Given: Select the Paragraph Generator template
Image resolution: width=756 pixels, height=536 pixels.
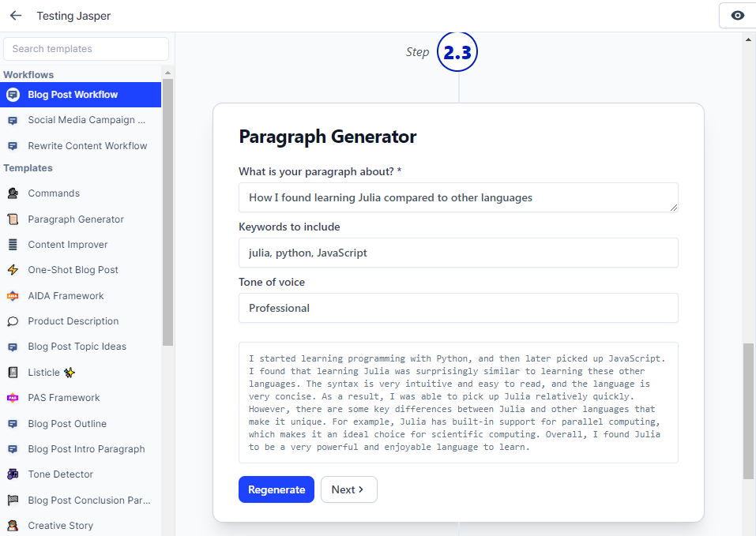Looking at the screenshot, I should pyautogui.click(x=81, y=219).
